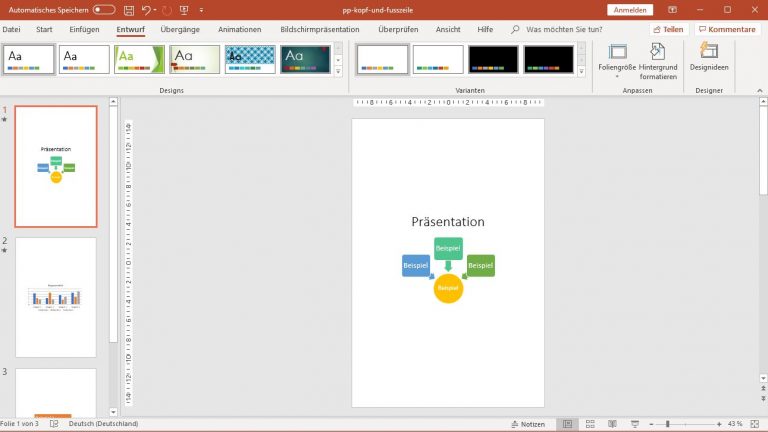Screen dimensions: 768x432
Task: Click Deutsch (Deutschland) language indicator
Action: pos(103,424)
